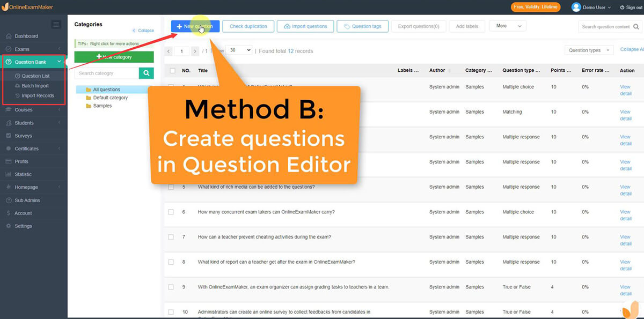
Task: Click the Check duplication button
Action: tap(248, 26)
